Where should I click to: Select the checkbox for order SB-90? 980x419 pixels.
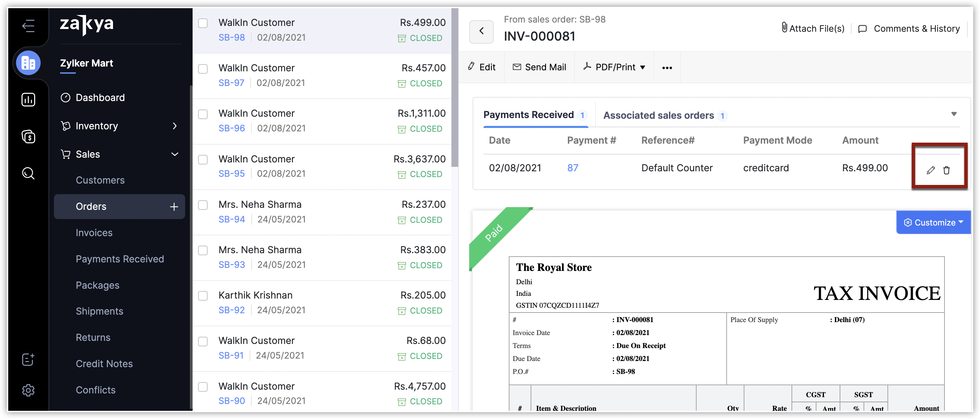203,387
